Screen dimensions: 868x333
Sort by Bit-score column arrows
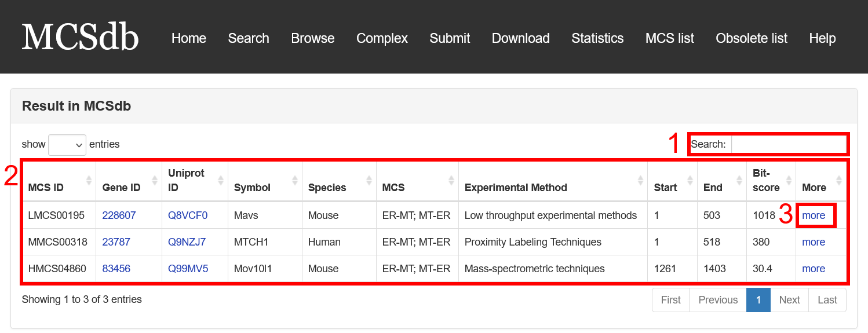pos(789,180)
